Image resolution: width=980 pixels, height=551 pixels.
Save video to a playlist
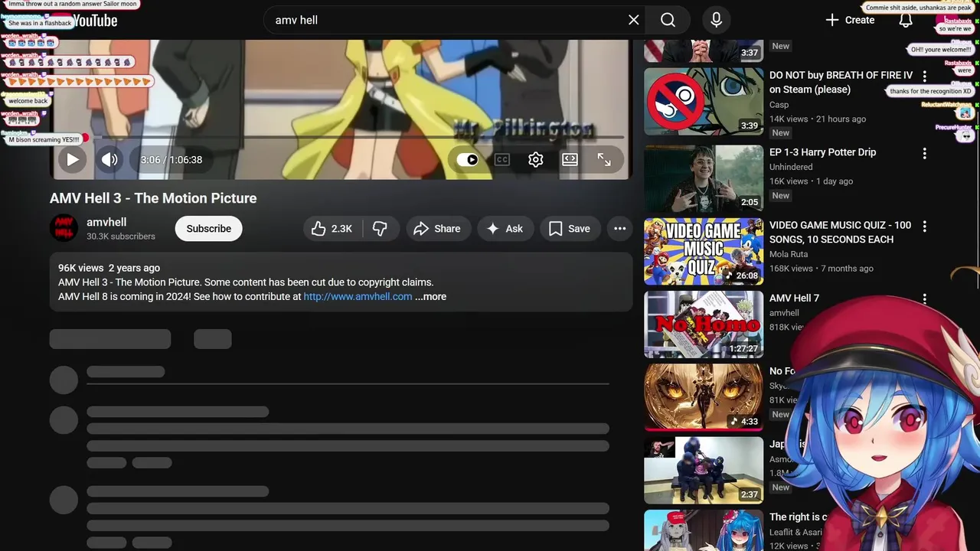tap(570, 229)
